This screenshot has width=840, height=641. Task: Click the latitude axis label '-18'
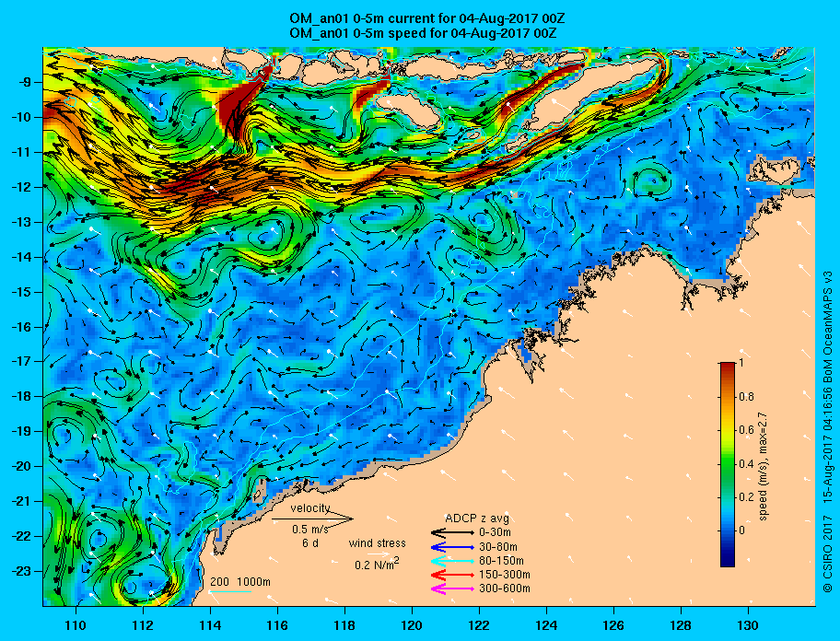click(22, 396)
